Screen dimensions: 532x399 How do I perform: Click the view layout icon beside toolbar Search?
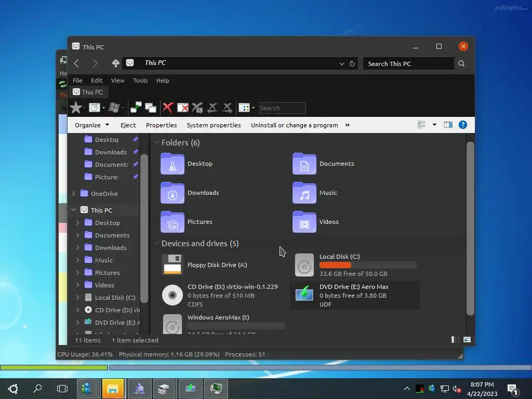(x=244, y=108)
